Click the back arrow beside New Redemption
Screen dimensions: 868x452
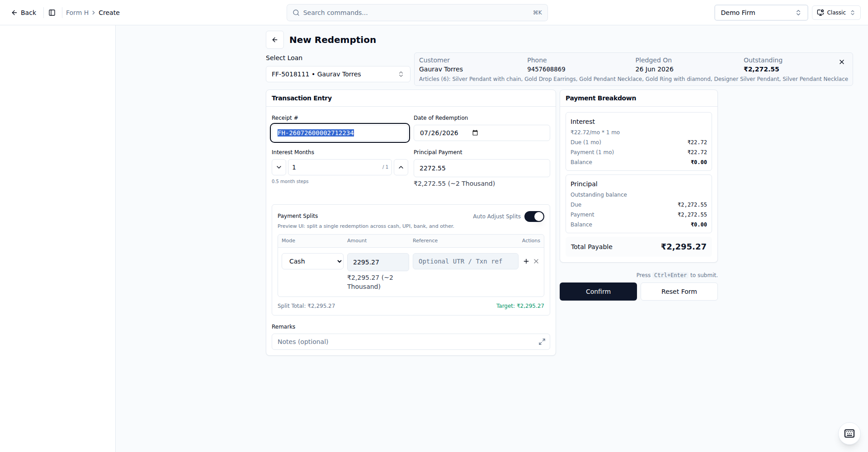275,40
